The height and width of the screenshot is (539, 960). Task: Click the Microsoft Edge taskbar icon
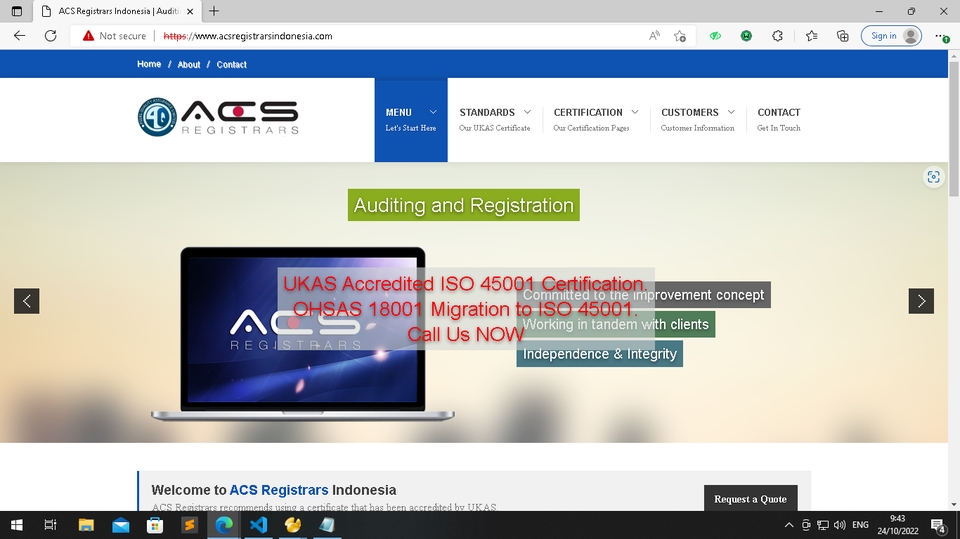pyautogui.click(x=224, y=525)
